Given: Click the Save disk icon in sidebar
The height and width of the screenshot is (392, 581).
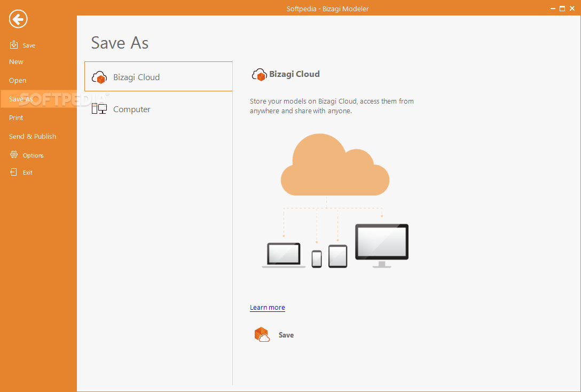Looking at the screenshot, I should [14, 45].
